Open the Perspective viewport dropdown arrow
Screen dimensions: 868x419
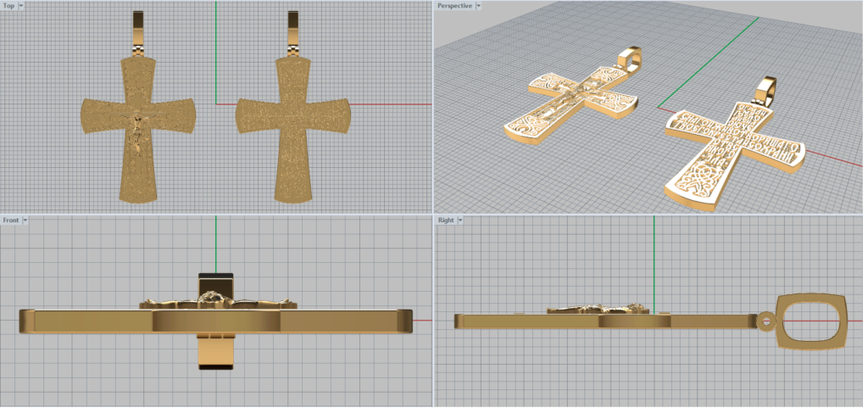pyautogui.click(x=480, y=6)
